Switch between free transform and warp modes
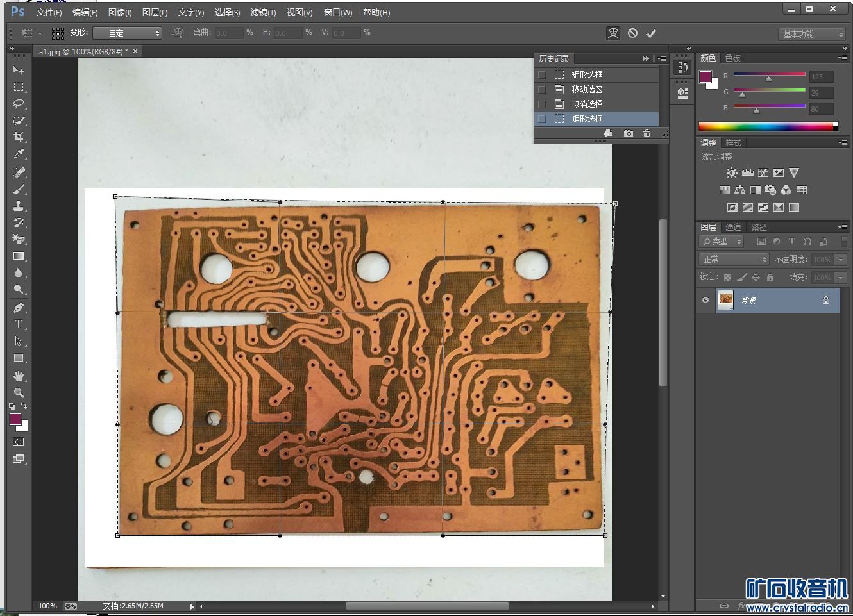This screenshot has width=853, height=616. click(x=613, y=33)
